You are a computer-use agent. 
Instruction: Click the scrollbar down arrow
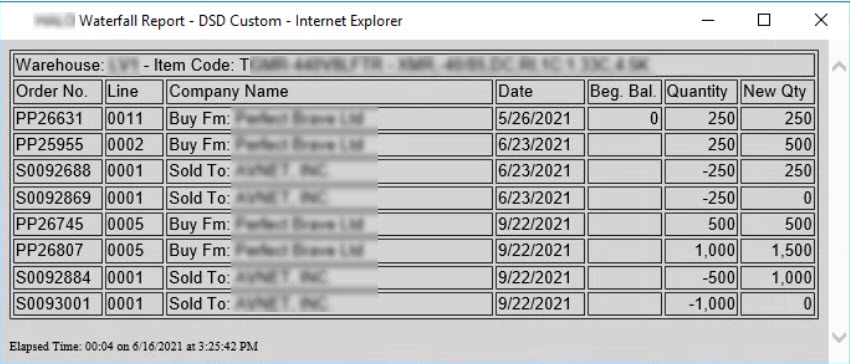[x=839, y=337]
